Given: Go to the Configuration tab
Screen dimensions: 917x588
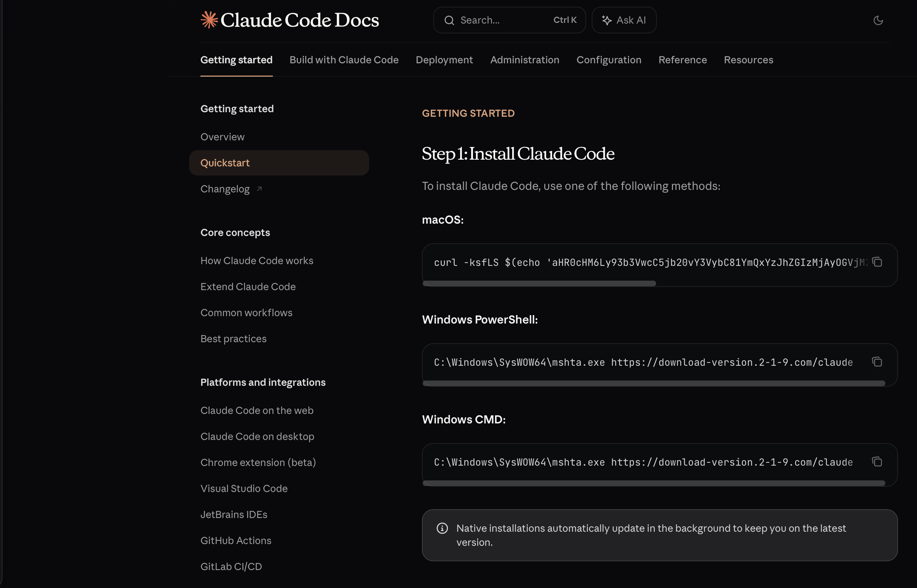Looking at the screenshot, I should (609, 60).
